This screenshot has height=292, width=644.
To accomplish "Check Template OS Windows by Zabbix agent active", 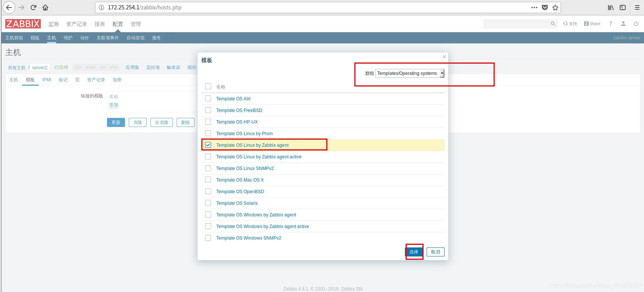I will (208, 226).
